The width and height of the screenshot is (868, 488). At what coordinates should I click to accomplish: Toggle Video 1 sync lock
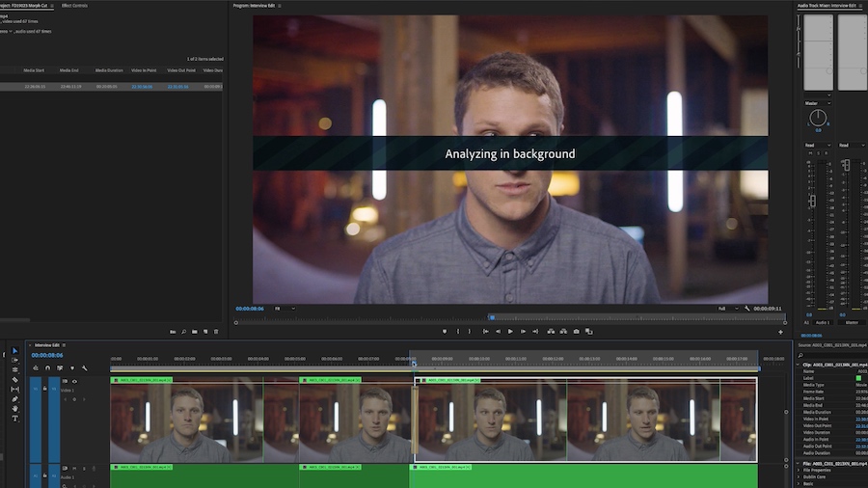[65, 381]
